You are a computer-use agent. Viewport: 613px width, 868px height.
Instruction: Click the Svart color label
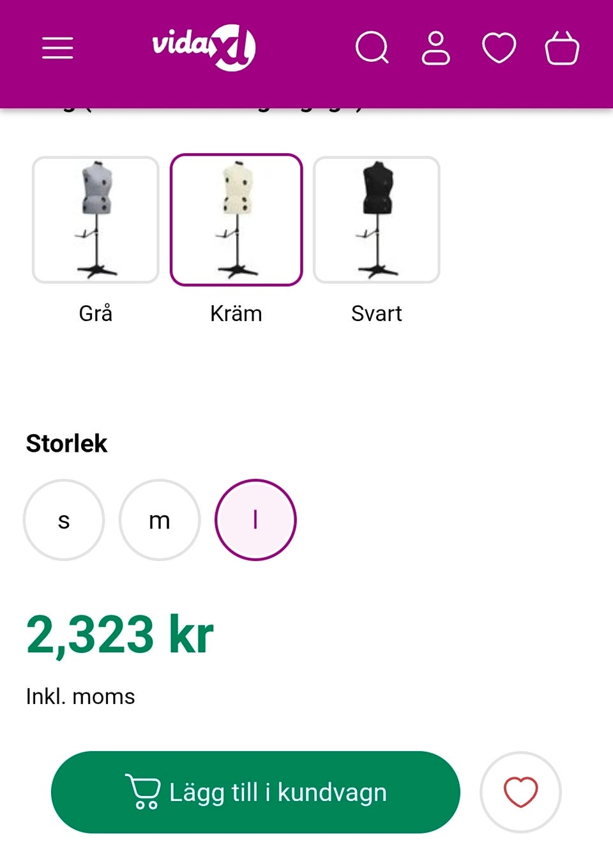(377, 313)
